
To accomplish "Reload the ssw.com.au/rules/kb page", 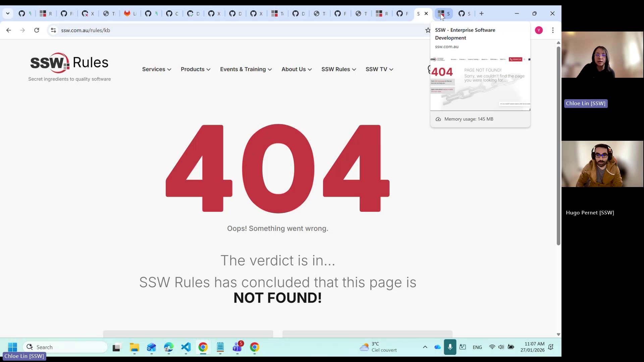I will tap(37, 30).
